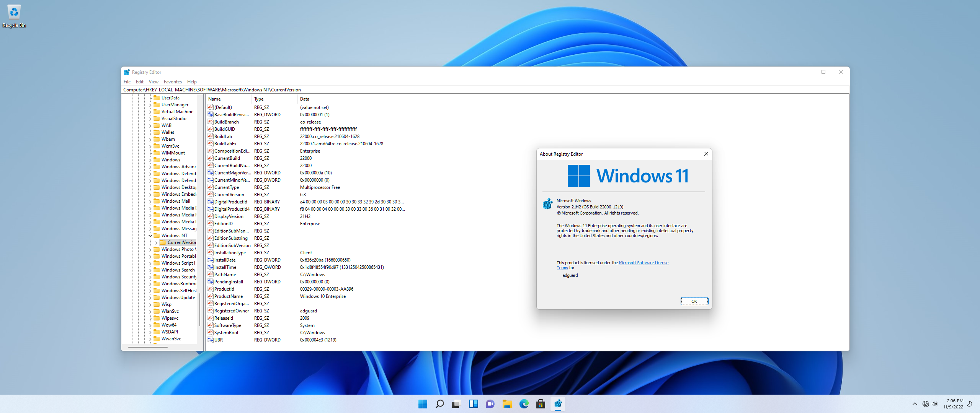Select the DigitalProductId binary value icon
980x413 pixels.
211,202
